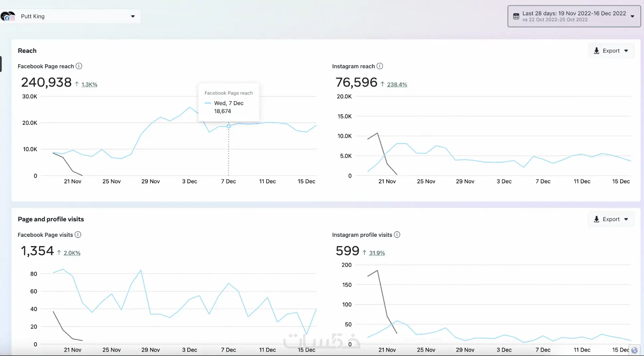Click the calendar icon in date range selector
Screen dimensions: 644x356
[516, 16]
